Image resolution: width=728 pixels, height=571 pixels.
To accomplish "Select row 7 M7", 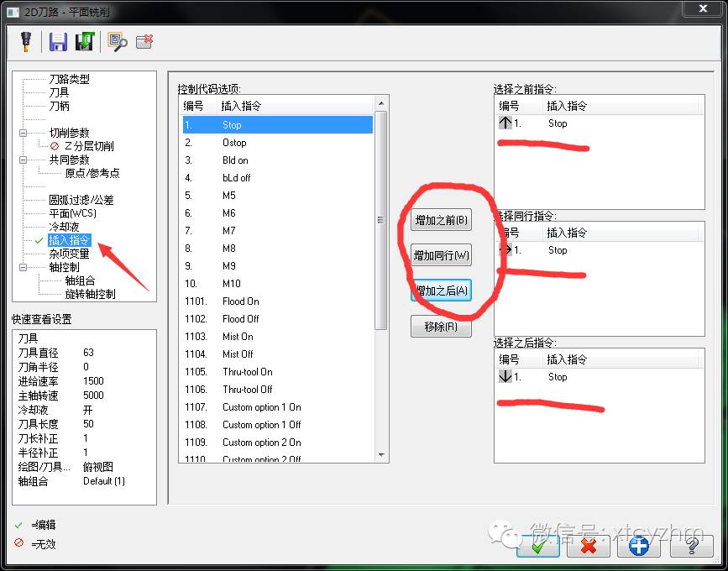I will [x=278, y=231].
